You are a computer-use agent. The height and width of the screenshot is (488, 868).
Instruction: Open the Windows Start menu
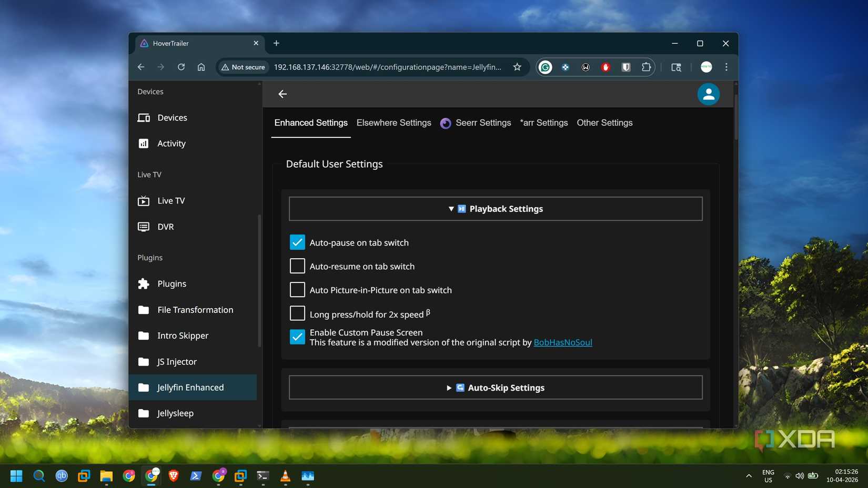tap(16, 476)
